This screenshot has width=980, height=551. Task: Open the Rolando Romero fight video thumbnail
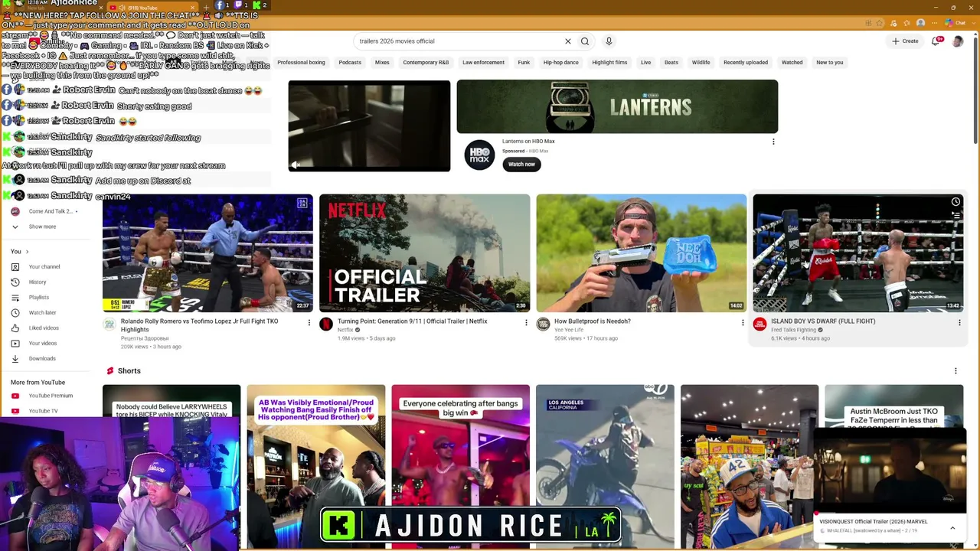(207, 253)
